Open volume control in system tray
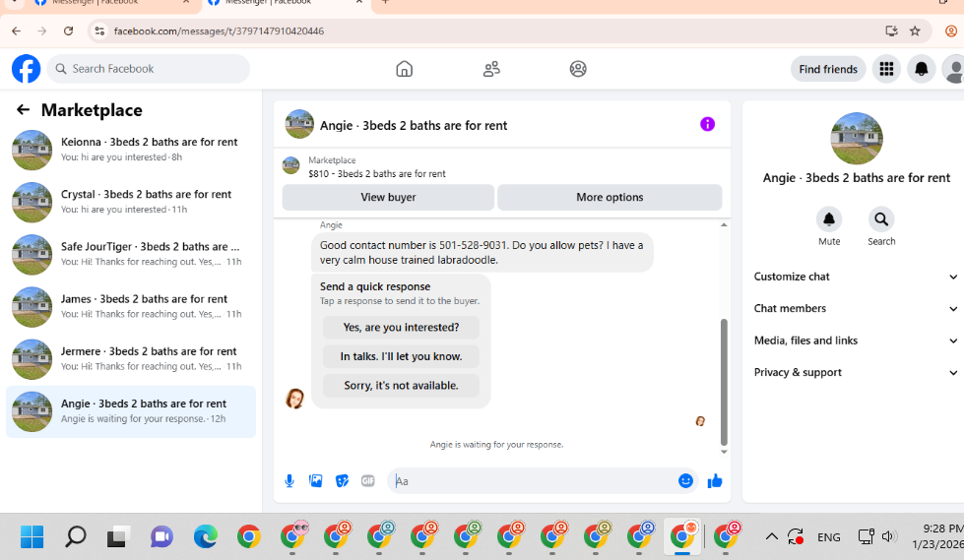This screenshot has height=560, width=964. pos(888,536)
